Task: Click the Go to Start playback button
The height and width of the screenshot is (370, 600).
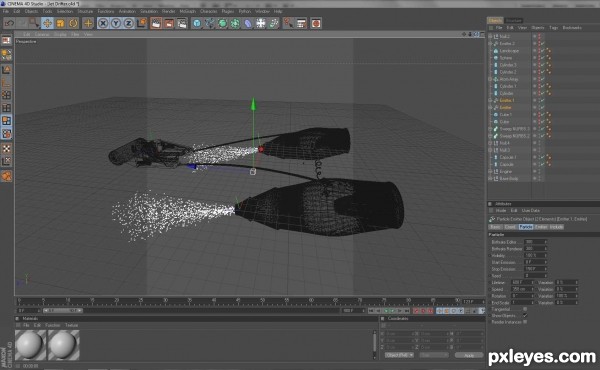Action: pyautogui.click(x=371, y=311)
